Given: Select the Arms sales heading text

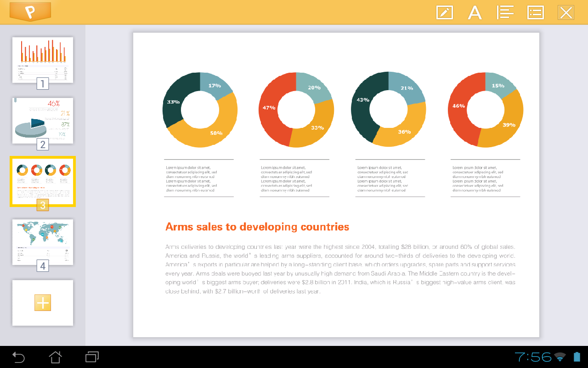Looking at the screenshot, I should point(257,227).
